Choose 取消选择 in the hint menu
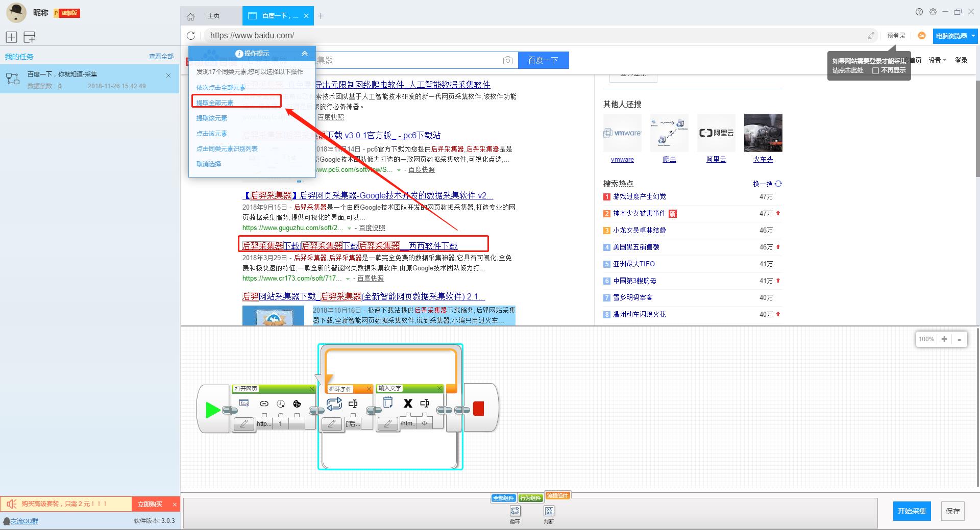Viewport: 980px width, 530px height. point(209,164)
